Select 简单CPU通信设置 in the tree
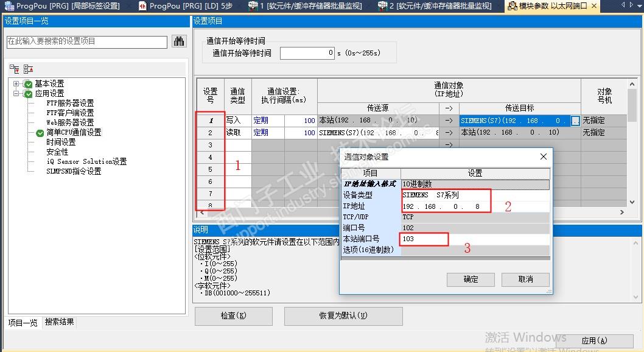The width and height of the screenshot is (644, 352). point(74,132)
